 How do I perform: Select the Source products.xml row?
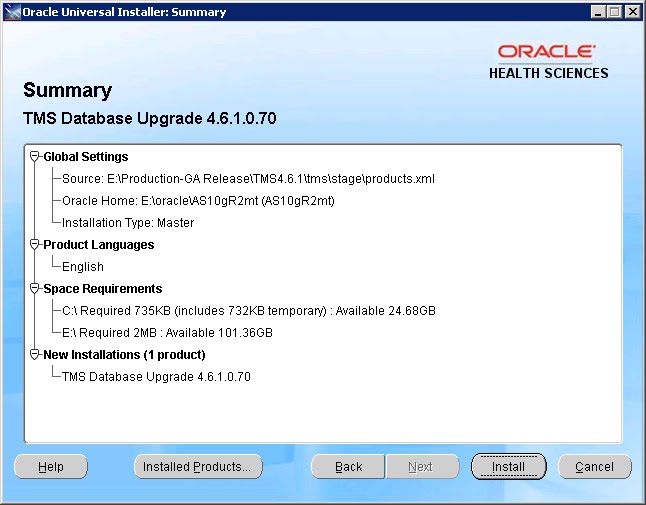(x=248, y=179)
